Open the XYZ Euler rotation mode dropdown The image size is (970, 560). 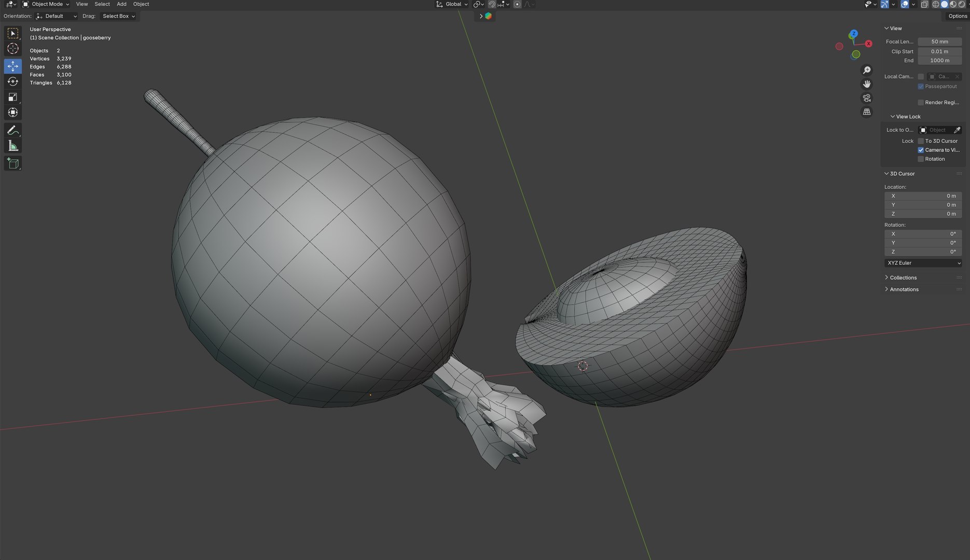pos(923,263)
